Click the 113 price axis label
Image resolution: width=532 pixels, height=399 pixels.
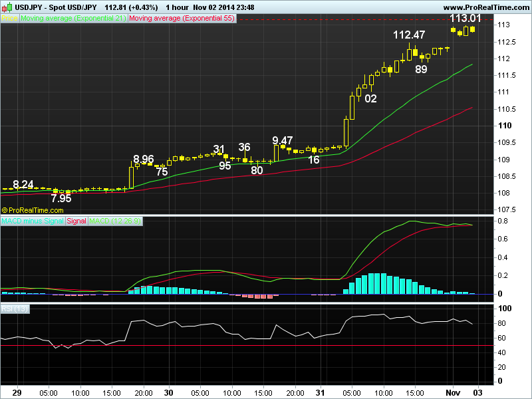pos(503,25)
